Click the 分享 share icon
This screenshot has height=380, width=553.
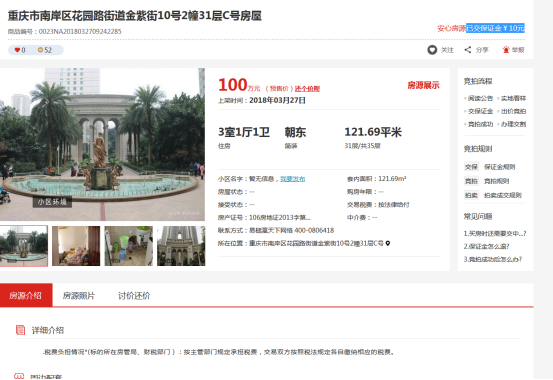[468, 50]
